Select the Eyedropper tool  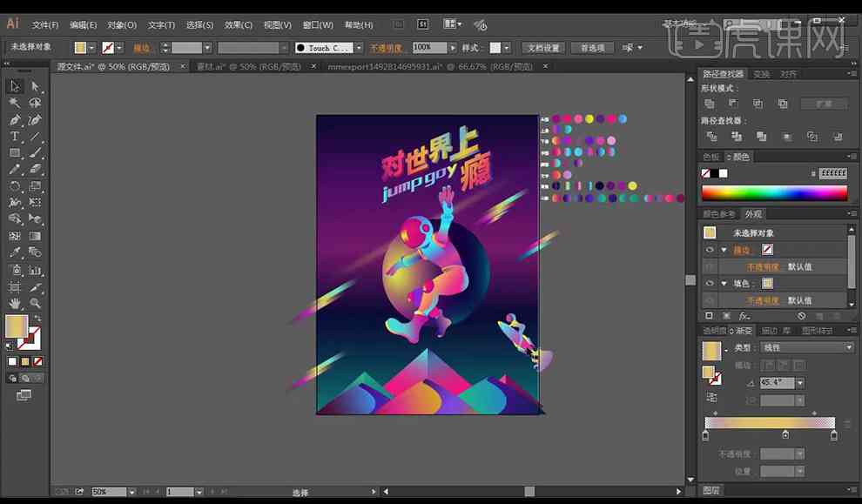pos(15,252)
